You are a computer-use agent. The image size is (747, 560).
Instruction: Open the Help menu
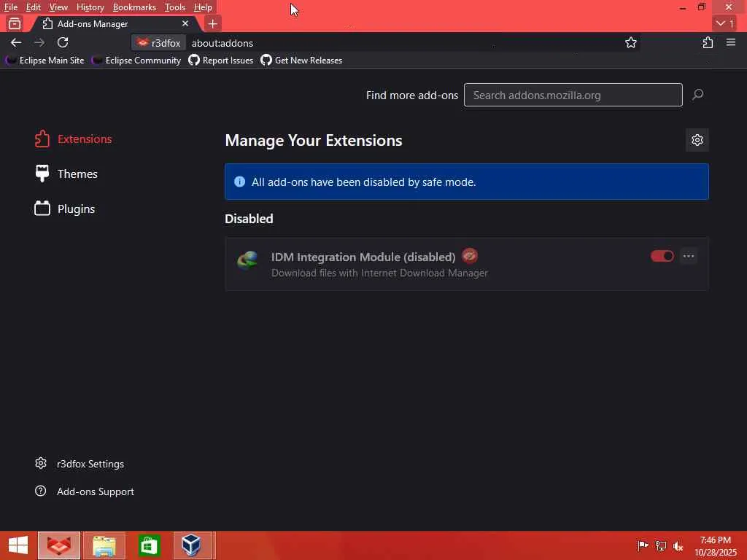coord(203,7)
